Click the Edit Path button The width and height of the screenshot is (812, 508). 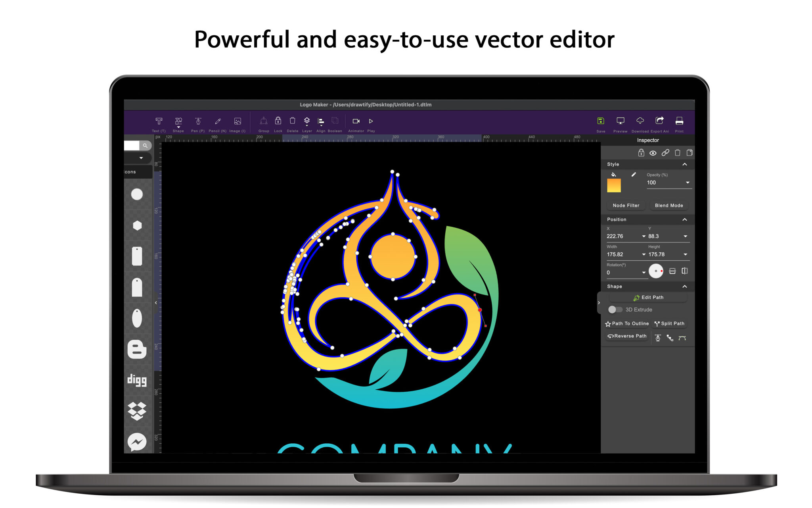click(648, 297)
